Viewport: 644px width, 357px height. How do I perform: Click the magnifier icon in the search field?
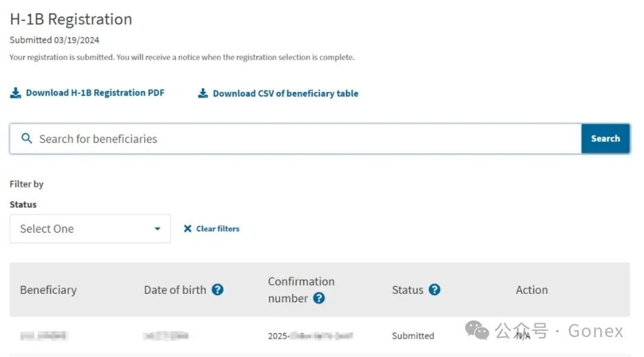[x=27, y=139]
